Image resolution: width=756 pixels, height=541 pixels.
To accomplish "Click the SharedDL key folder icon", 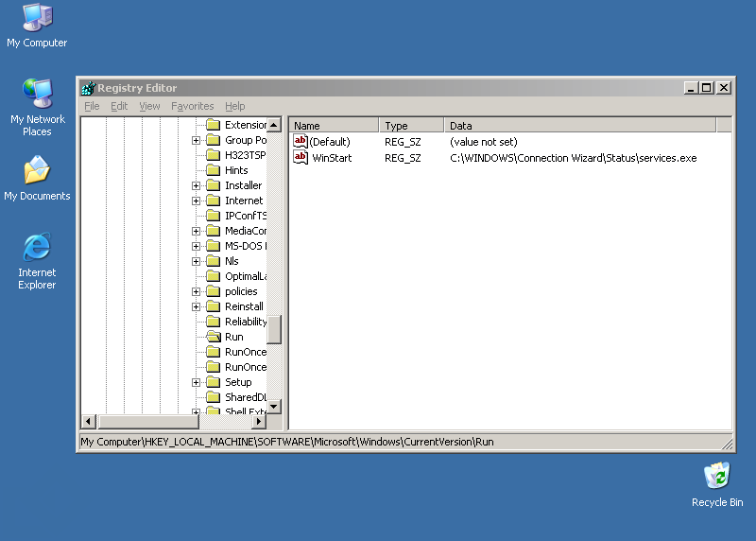I will pos(214,397).
